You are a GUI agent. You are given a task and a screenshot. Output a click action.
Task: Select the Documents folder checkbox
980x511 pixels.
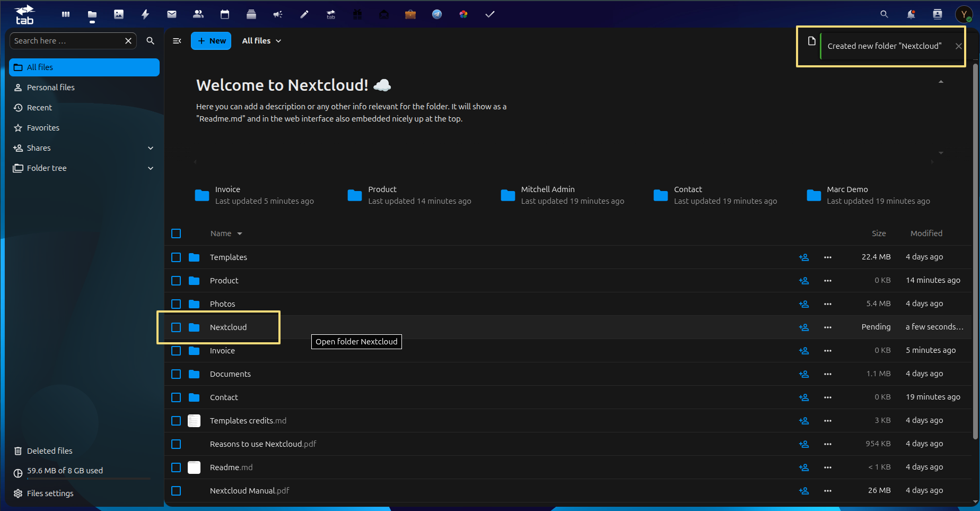176,374
